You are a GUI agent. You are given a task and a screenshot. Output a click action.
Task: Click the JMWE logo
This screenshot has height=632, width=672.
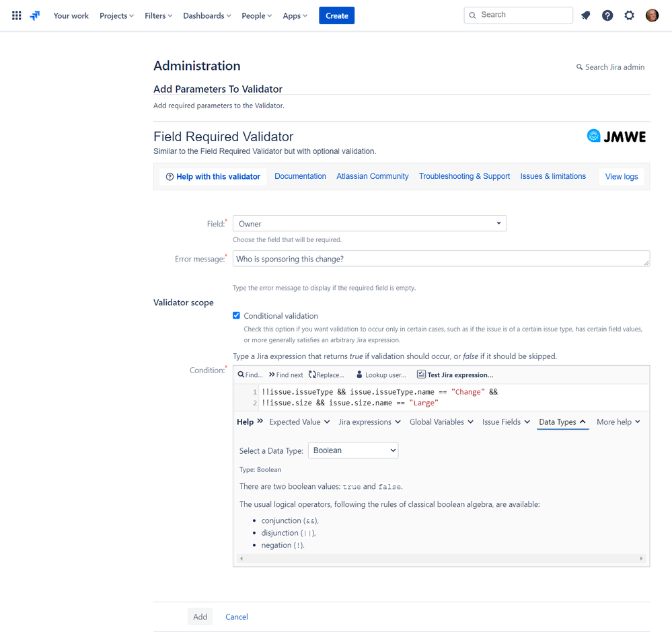coord(616,136)
